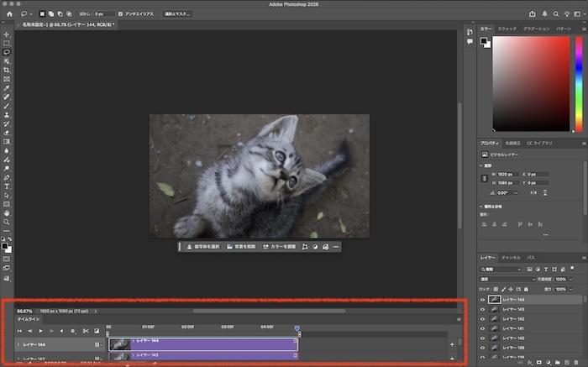588x367 pixels.
Task: Click the share icon at top right
Action: [x=532, y=13]
